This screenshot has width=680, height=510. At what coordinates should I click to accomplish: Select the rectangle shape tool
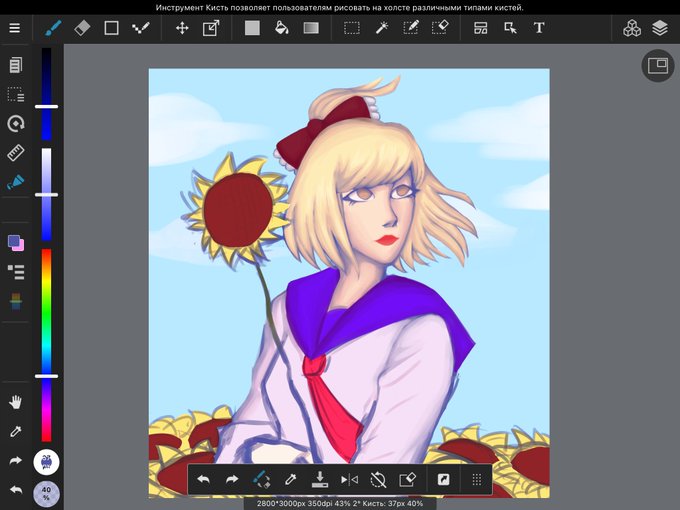(111, 28)
